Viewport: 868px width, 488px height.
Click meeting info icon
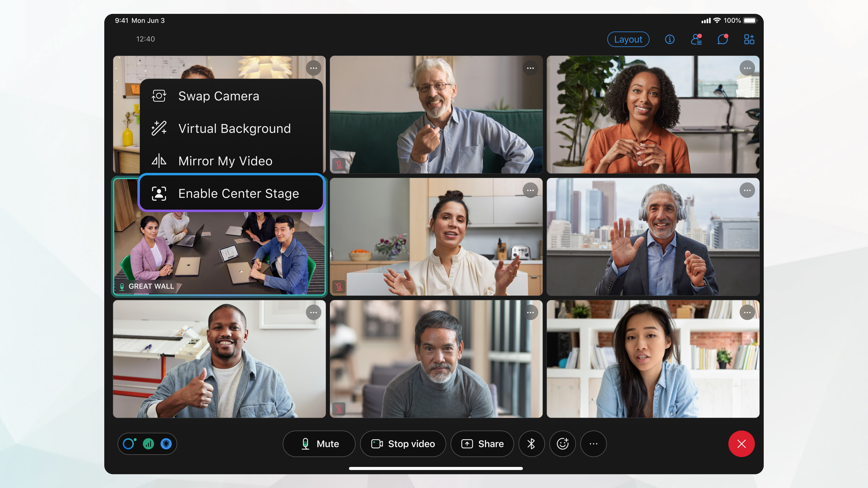coord(669,39)
